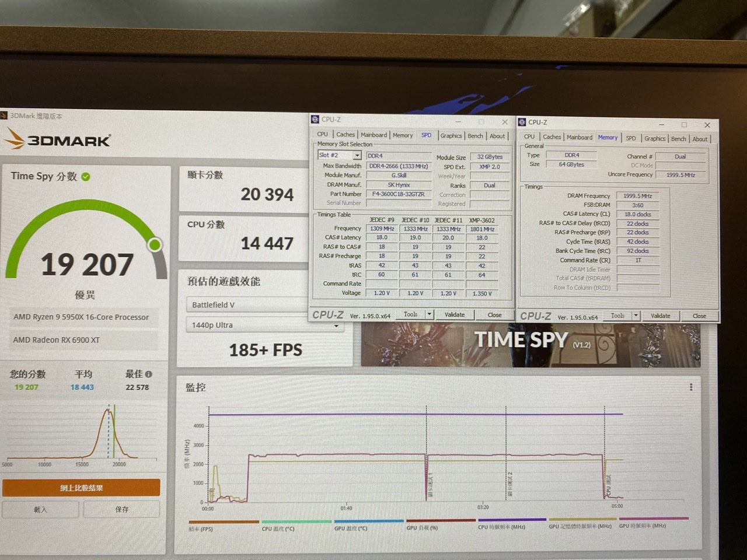The height and width of the screenshot is (560, 747).
Task: Click the best score 22 578 value
Action: (137, 387)
